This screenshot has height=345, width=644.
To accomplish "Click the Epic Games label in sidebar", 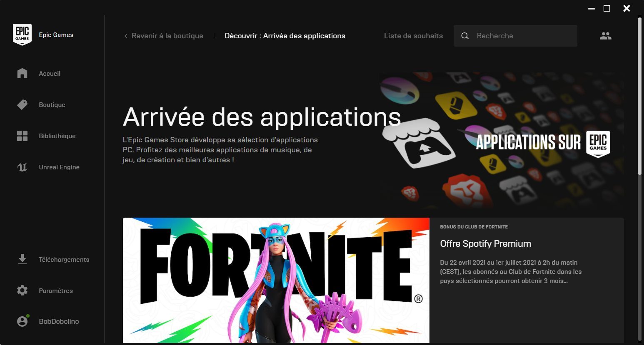I will [x=56, y=35].
